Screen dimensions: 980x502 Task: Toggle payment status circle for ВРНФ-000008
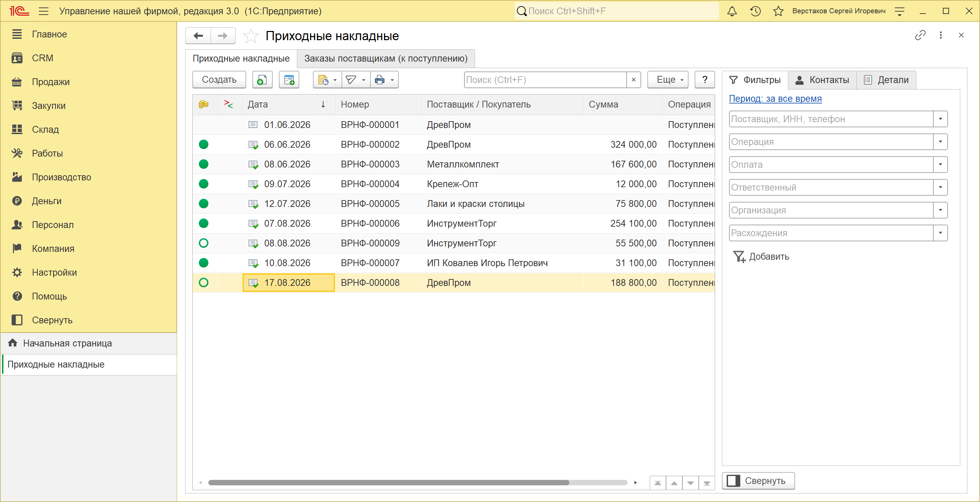[x=204, y=282]
